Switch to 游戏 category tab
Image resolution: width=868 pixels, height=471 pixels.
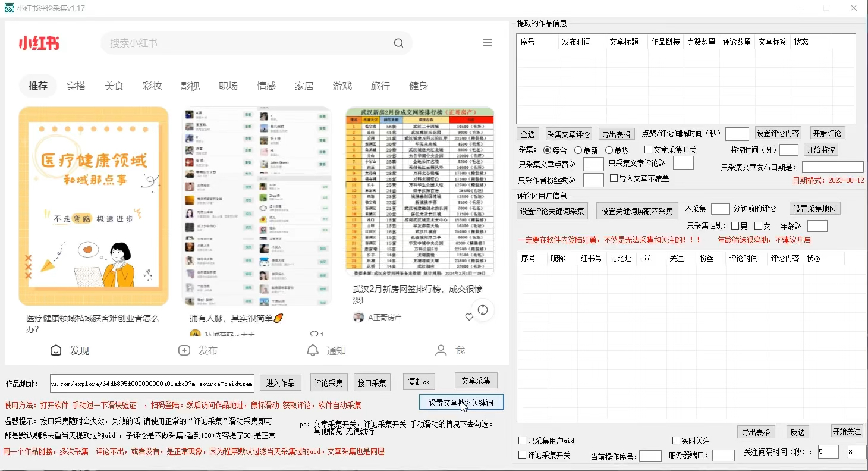point(342,86)
